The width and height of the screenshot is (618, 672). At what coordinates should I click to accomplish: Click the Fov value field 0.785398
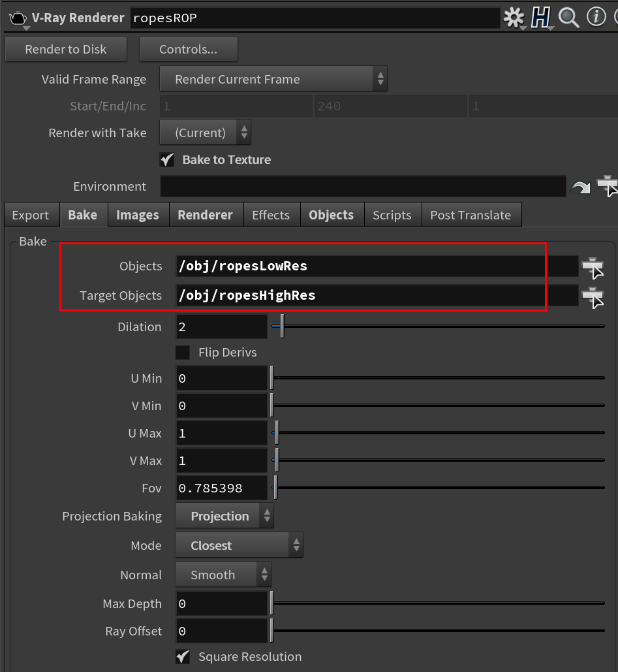pyautogui.click(x=221, y=488)
